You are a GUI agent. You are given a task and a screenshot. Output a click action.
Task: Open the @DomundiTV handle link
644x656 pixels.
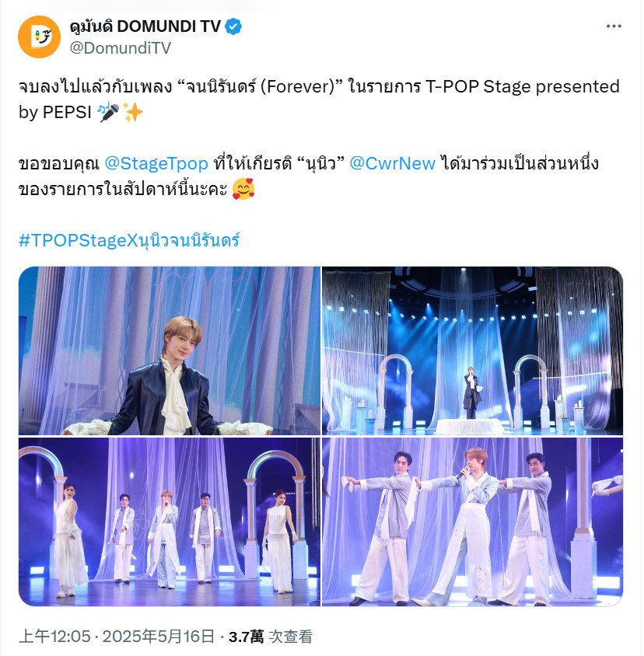tap(121, 48)
